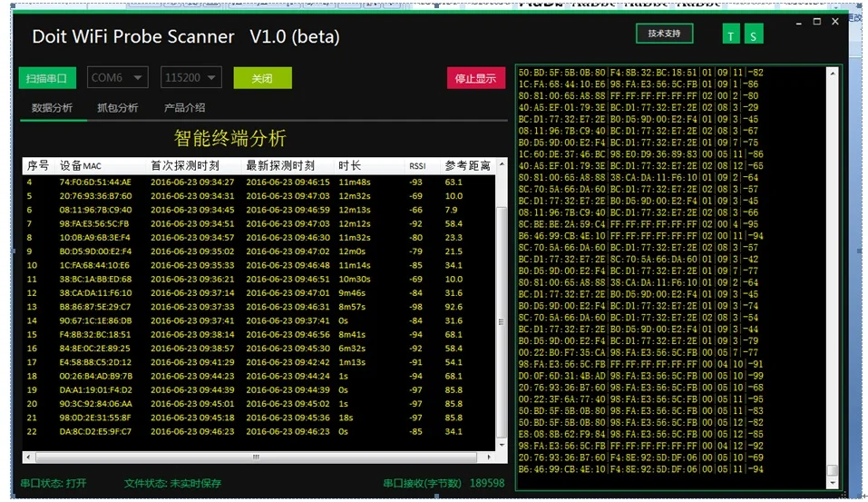Click the last log line ending -94
868x502 pixels.
[x=640, y=469]
